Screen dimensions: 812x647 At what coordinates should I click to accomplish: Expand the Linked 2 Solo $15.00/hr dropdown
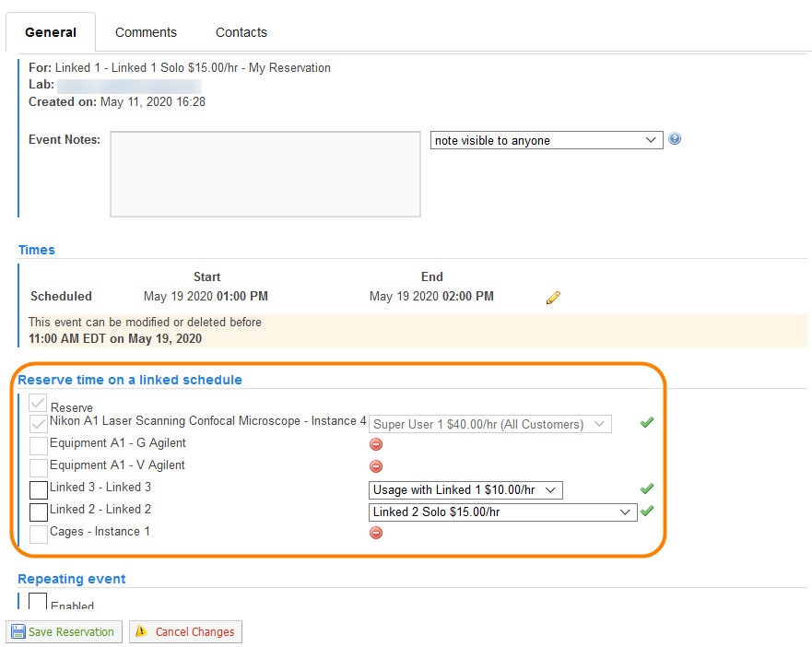(502, 512)
